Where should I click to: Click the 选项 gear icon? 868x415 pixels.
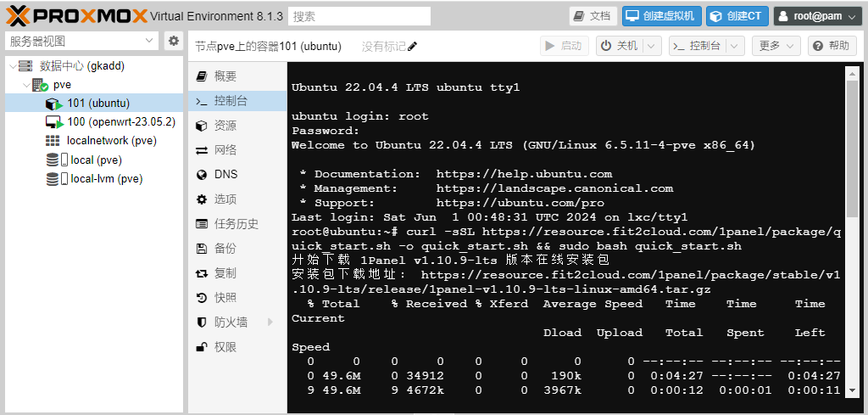pos(202,199)
